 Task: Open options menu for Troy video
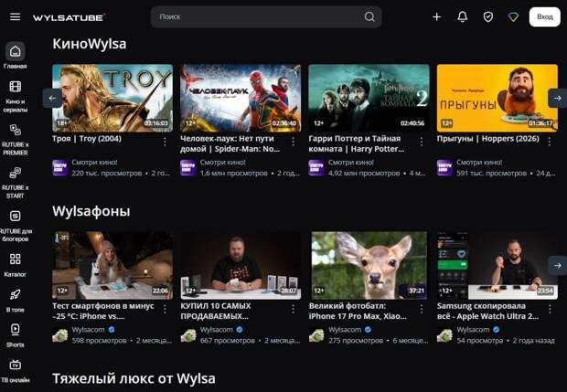click(165, 142)
